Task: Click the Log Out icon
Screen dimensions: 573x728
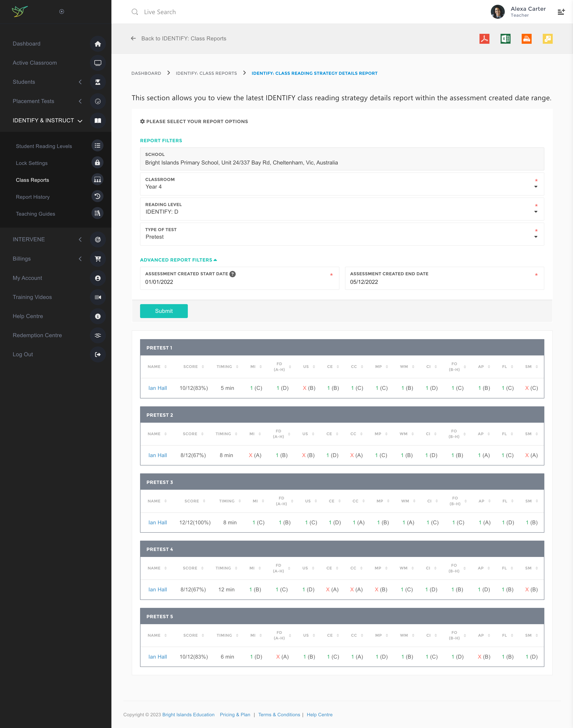Action: 98,354
